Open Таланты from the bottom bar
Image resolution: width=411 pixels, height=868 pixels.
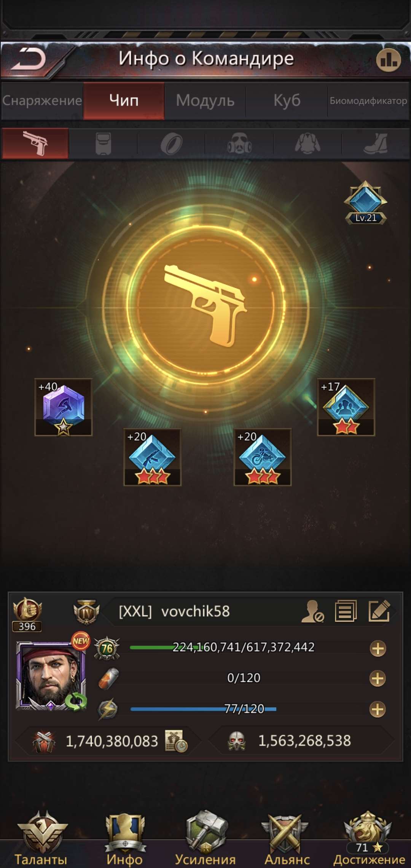(x=41, y=839)
